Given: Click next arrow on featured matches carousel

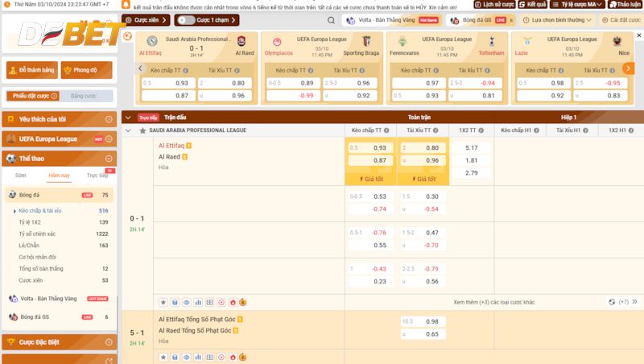Looking at the screenshot, I should click(628, 68).
